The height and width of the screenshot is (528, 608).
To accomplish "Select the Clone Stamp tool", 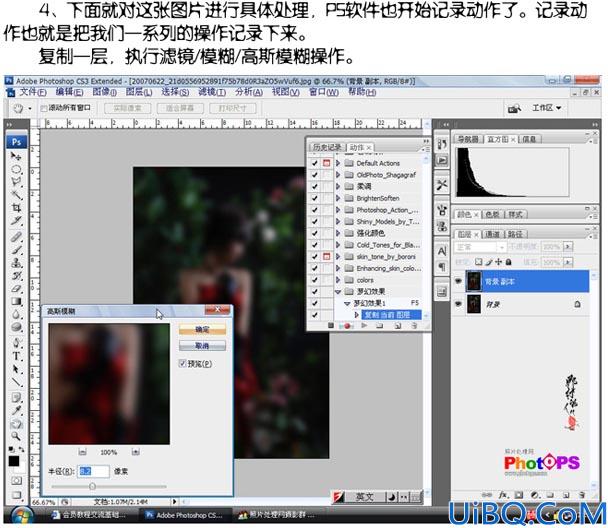I will 16,262.
